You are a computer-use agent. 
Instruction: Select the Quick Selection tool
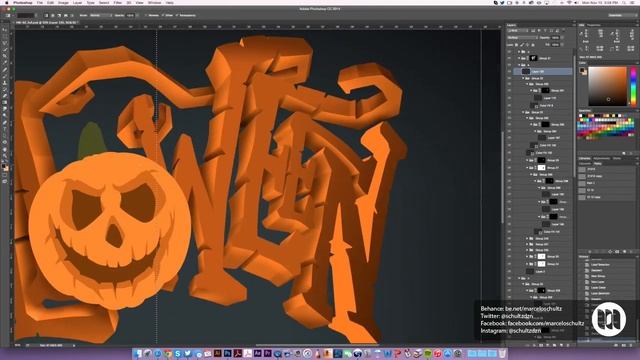coord(5,48)
